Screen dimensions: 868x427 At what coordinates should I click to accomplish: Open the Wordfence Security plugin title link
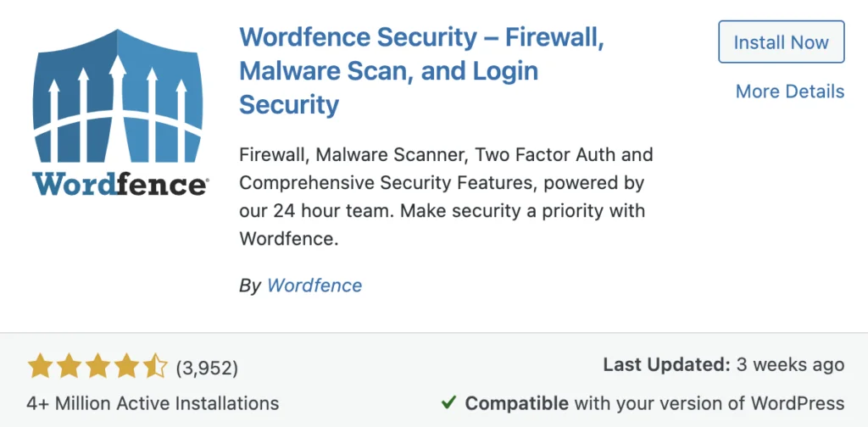(x=421, y=71)
